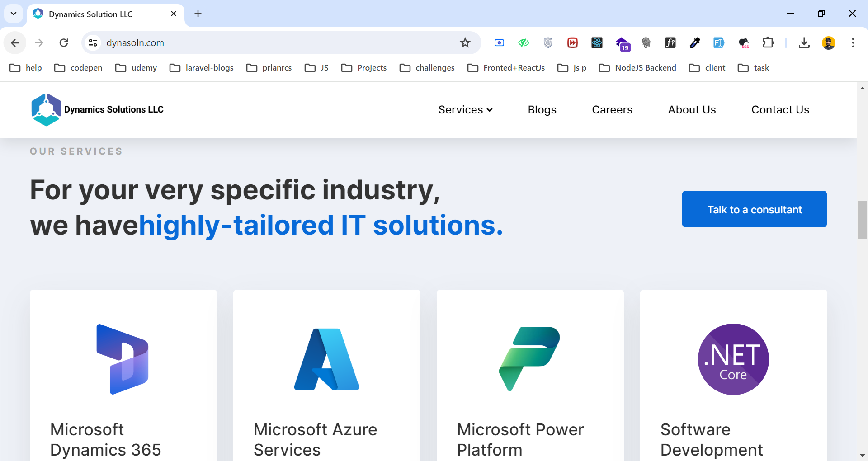
Task: Open the screen recorder extension icon
Action: [x=499, y=43]
